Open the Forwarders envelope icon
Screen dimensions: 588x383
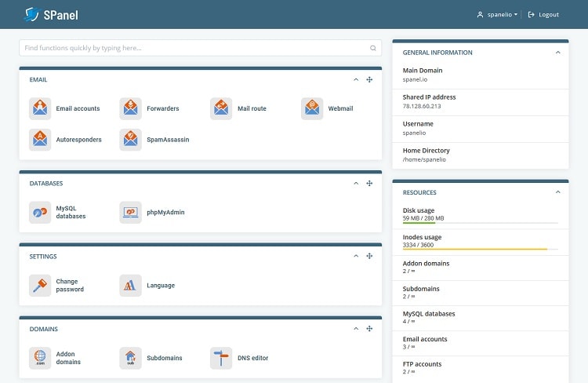tap(130, 108)
